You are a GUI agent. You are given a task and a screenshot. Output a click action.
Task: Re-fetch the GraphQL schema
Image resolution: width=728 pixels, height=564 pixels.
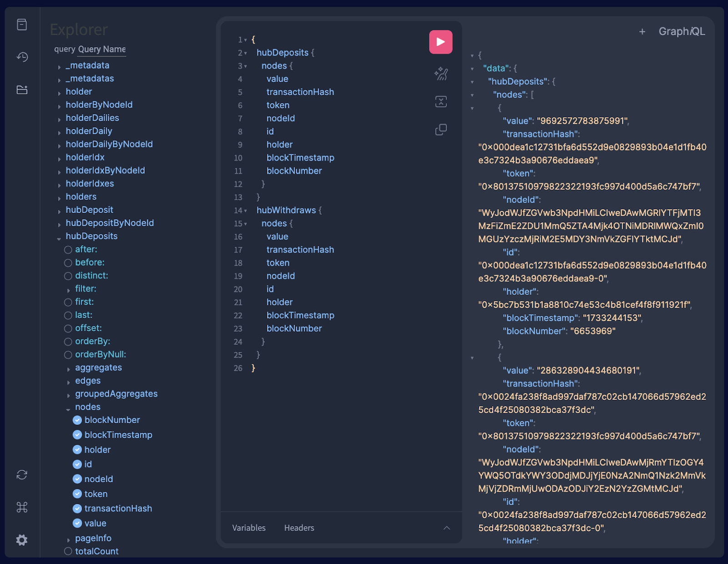22,475
